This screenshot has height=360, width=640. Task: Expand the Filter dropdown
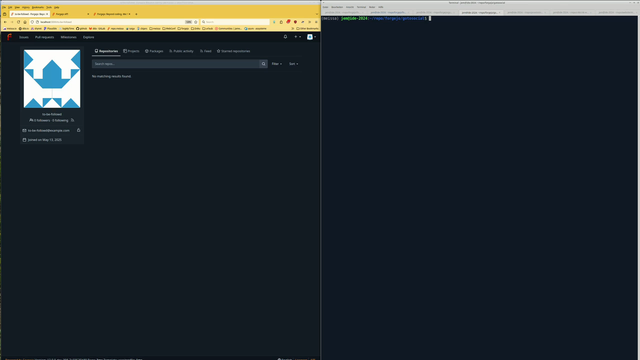(277, 64)
